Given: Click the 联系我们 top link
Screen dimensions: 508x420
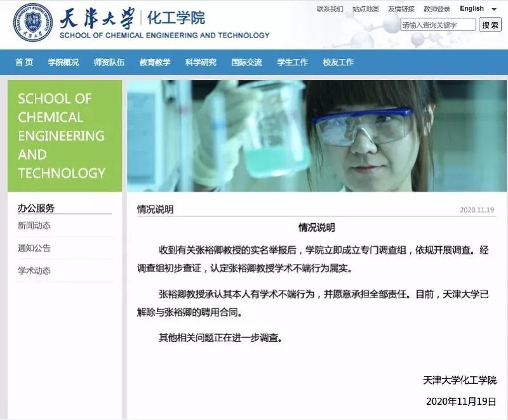Looking at the screenshot, I should click(x=330, y=9).
